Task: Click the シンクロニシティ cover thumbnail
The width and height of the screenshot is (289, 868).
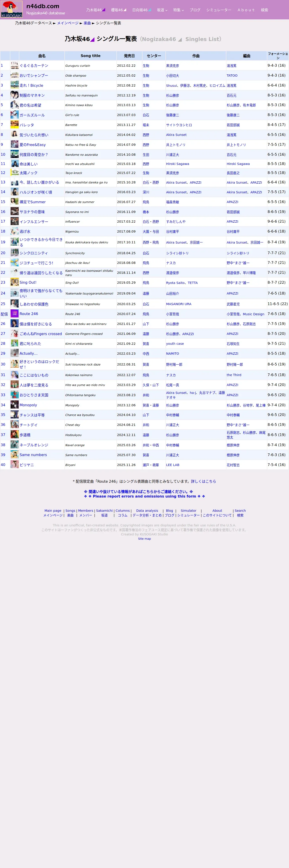Action: tap(14, 253)
